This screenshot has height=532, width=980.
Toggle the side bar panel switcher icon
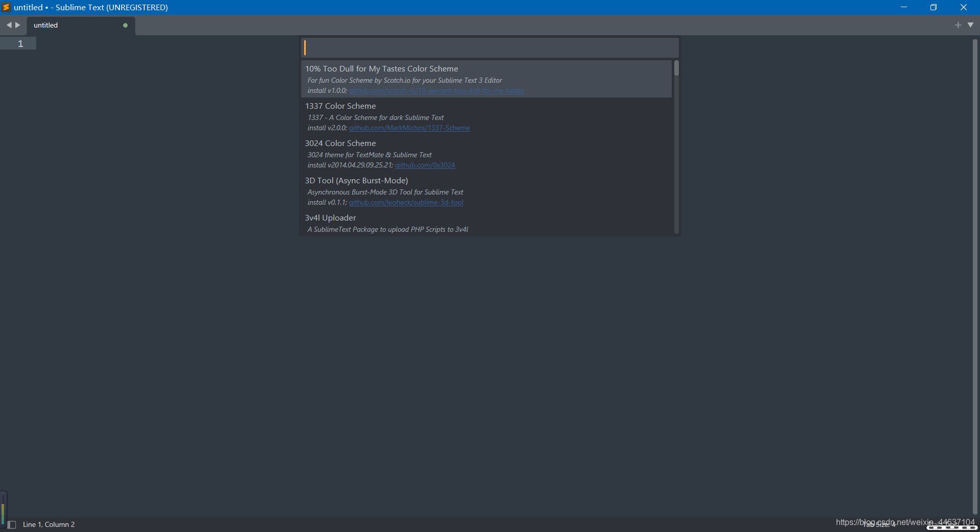[x=12, y=524]
